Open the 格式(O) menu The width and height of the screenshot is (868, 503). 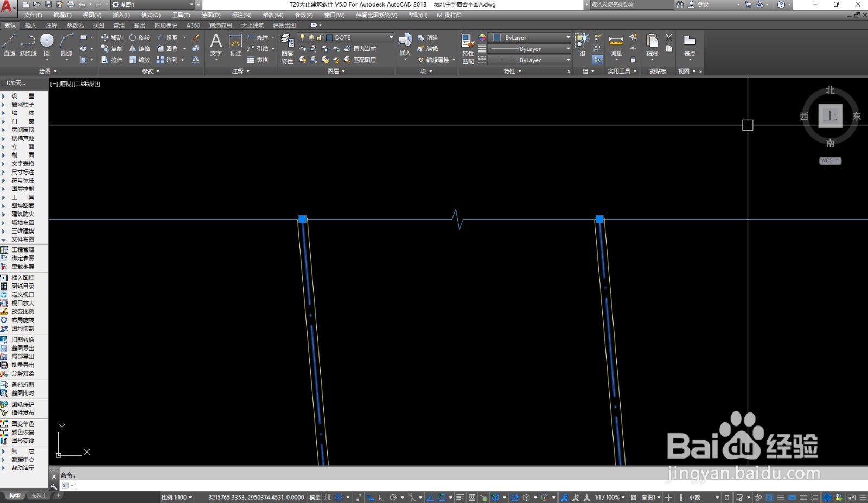(151, 15)
